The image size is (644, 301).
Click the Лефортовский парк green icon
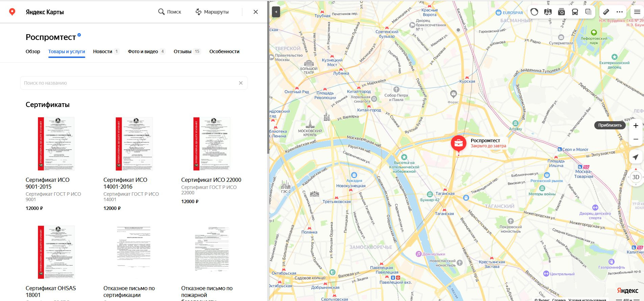(x=594, y=33)
